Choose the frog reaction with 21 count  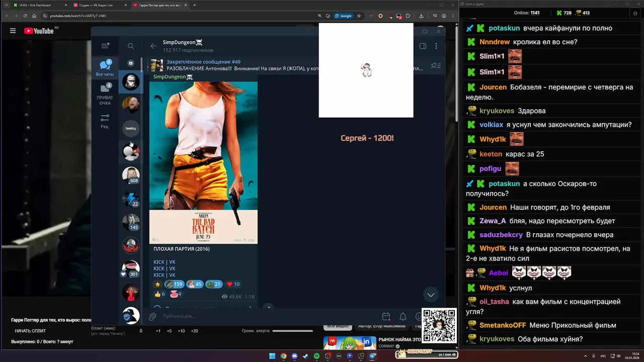(x=214, y=284)
